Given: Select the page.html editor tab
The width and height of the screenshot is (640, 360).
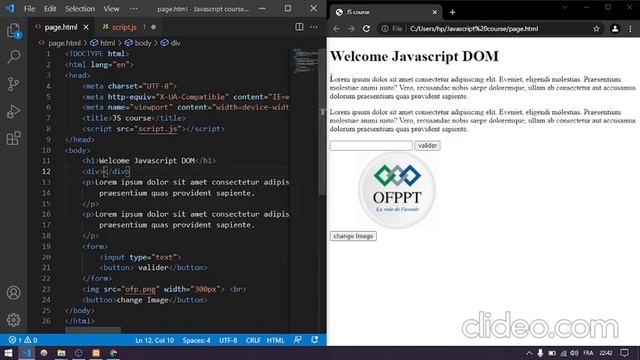Looking at the screenshot, I should tap(60, 27).
